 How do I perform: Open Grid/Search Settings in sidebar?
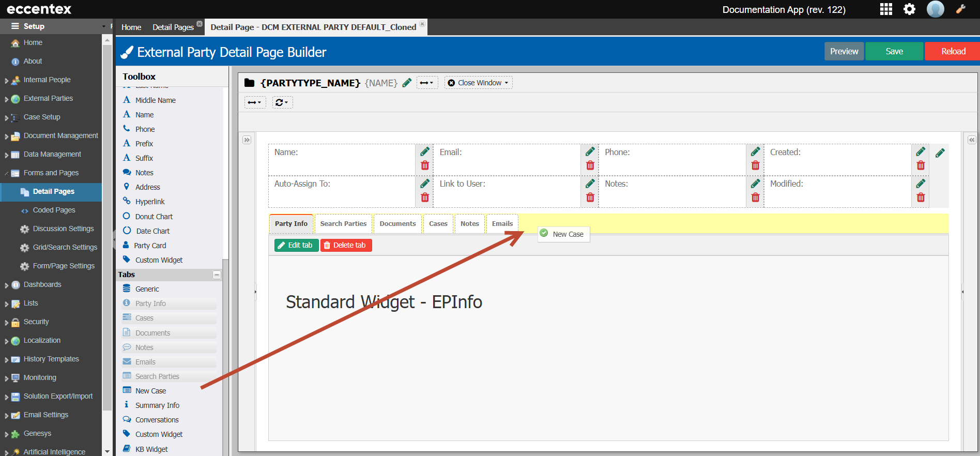click(65, 247)
